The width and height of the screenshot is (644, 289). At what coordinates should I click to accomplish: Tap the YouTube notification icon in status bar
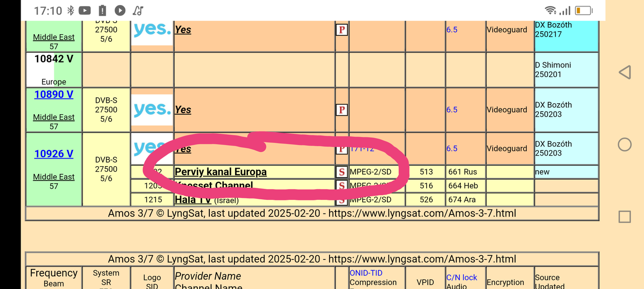pos(85,11)
